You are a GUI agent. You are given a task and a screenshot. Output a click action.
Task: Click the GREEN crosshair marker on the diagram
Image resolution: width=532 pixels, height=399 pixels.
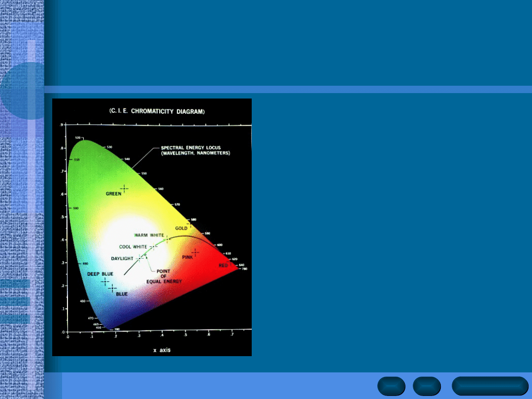(124, 188)
